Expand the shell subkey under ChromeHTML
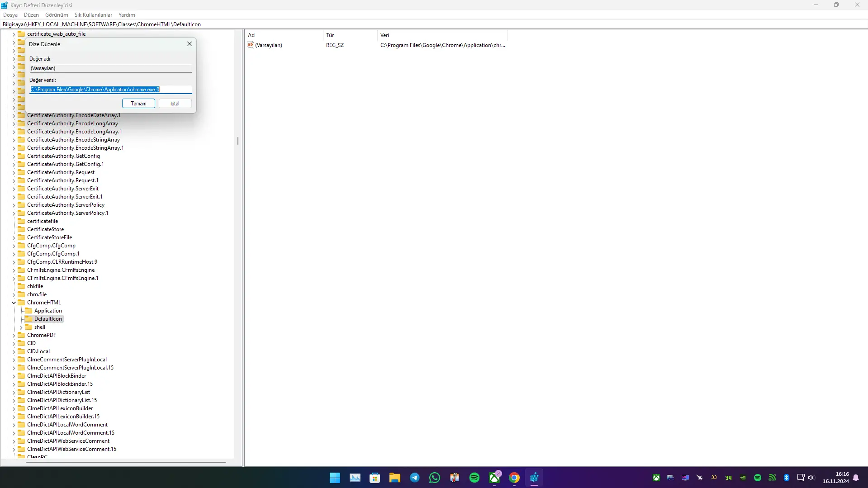 (21, 327)
